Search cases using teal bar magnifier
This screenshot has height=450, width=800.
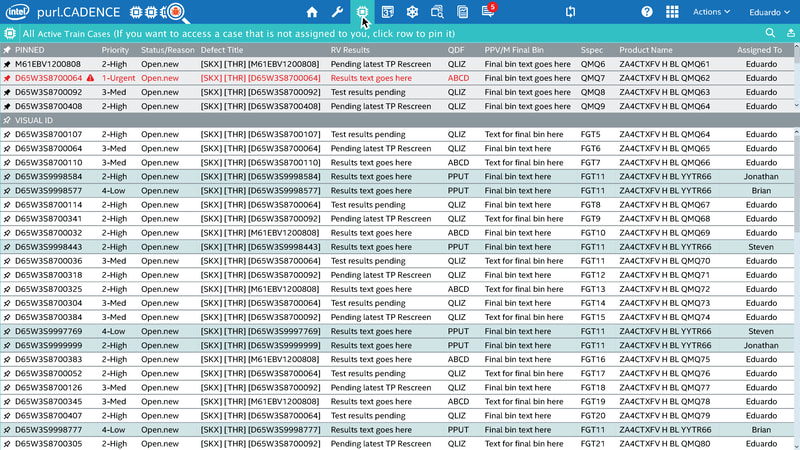(770, 33)
